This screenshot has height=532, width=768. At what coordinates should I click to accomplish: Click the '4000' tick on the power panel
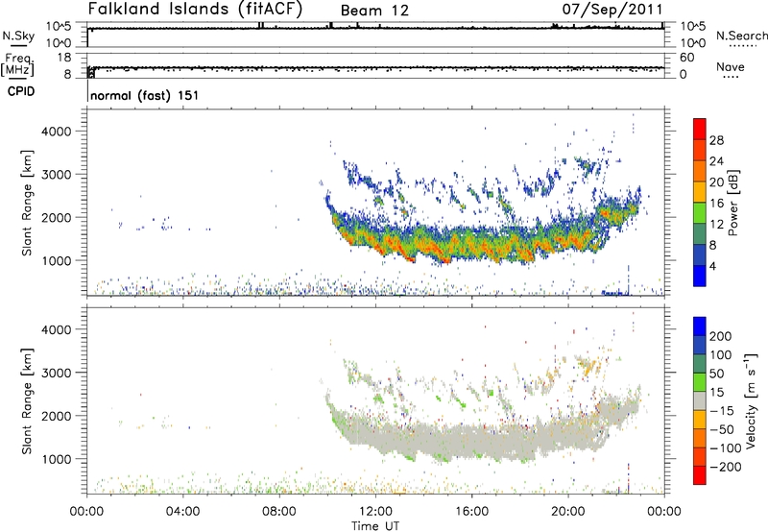coord(57,132)
